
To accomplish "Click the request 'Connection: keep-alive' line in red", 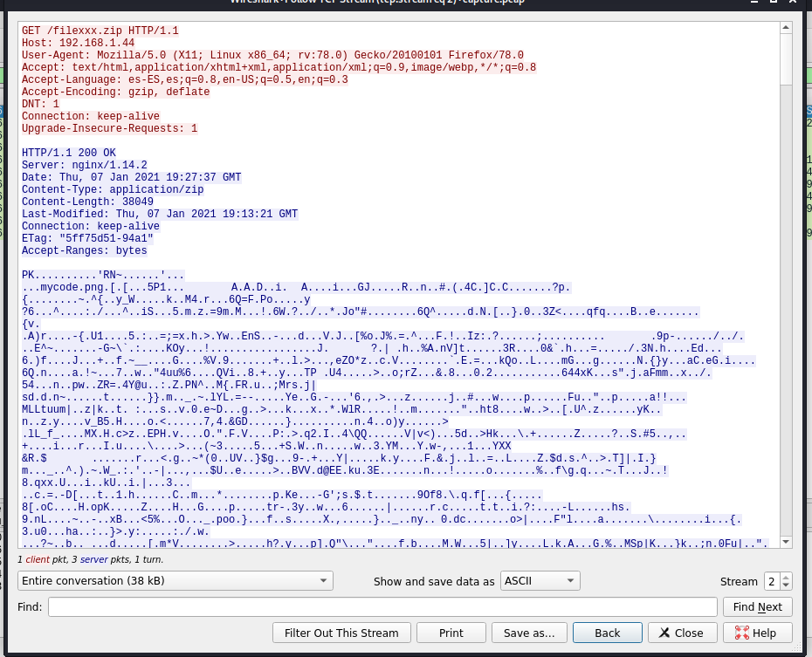I will [91, 116].
